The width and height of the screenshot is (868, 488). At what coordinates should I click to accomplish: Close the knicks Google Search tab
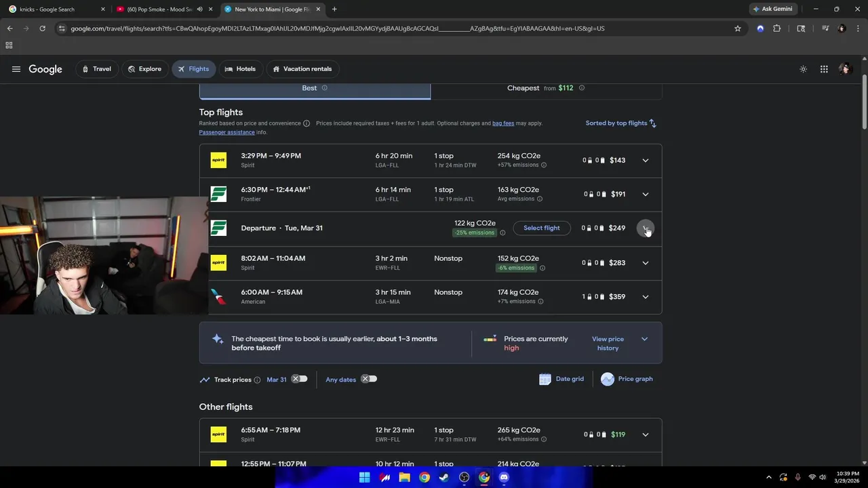coord(103,9)
